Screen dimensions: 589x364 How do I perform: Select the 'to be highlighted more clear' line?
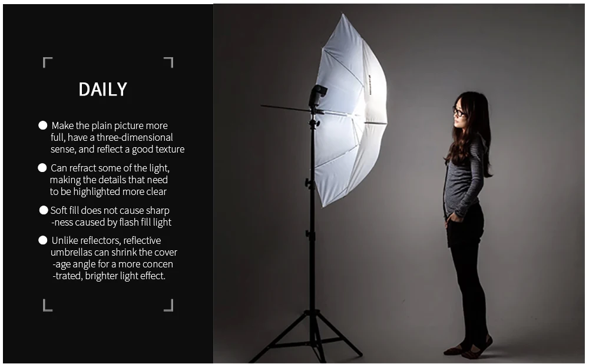108,191
